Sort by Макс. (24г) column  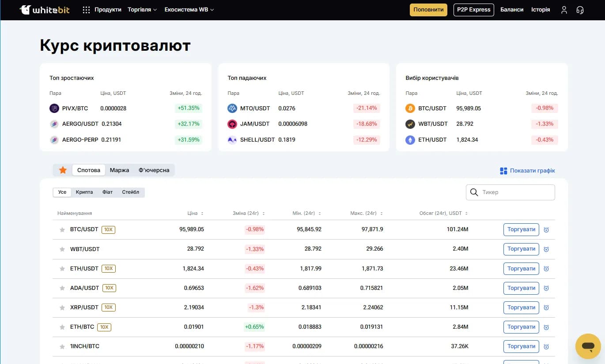(x=367, y=213)
